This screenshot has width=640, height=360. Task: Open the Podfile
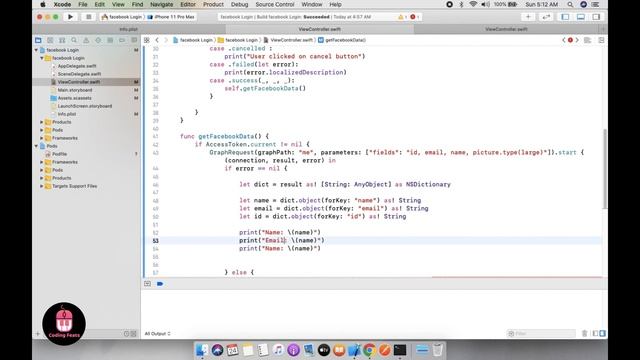tap(59, 154)
